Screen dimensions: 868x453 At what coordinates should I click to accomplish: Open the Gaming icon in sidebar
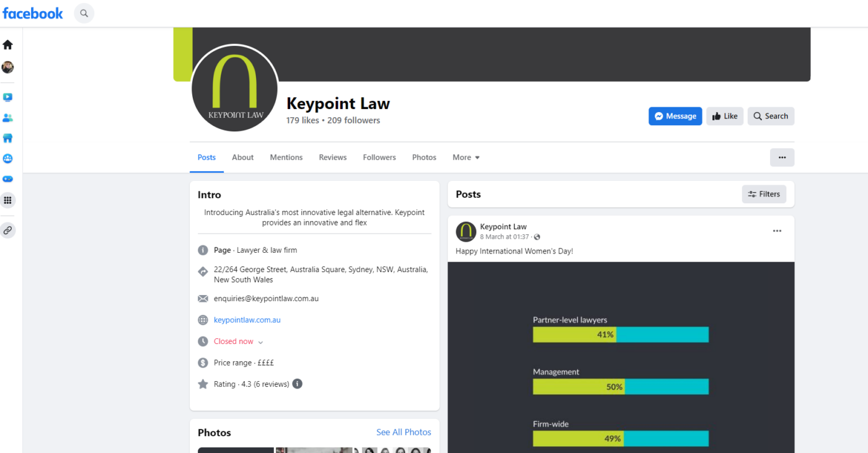tap(7, 179)
